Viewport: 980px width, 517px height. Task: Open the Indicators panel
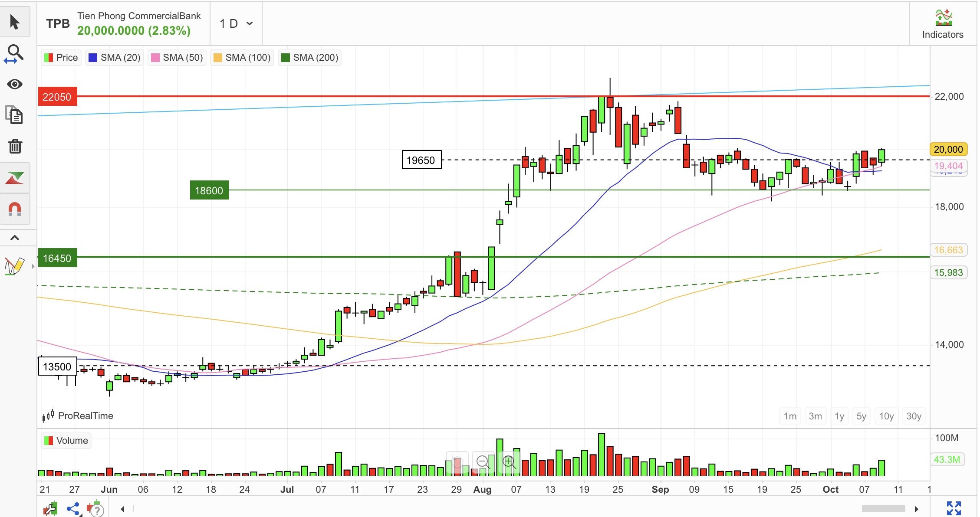tap(942, 24)
